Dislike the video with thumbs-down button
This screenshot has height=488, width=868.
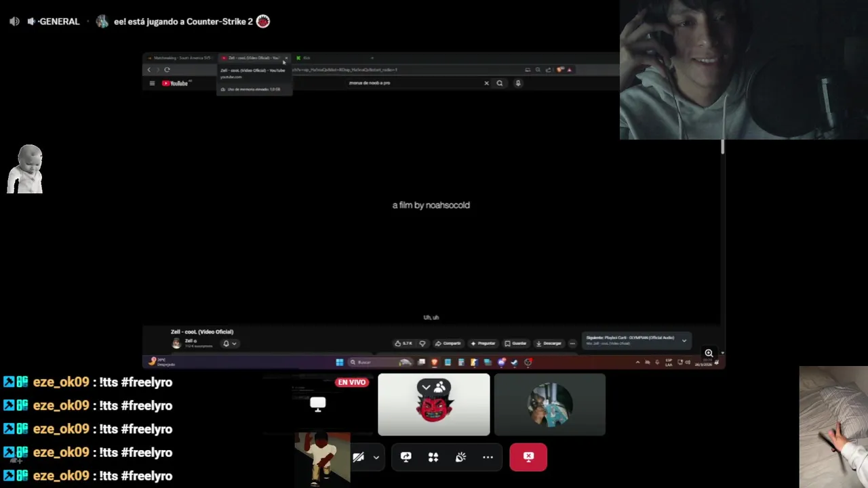[x=422, y=343]
